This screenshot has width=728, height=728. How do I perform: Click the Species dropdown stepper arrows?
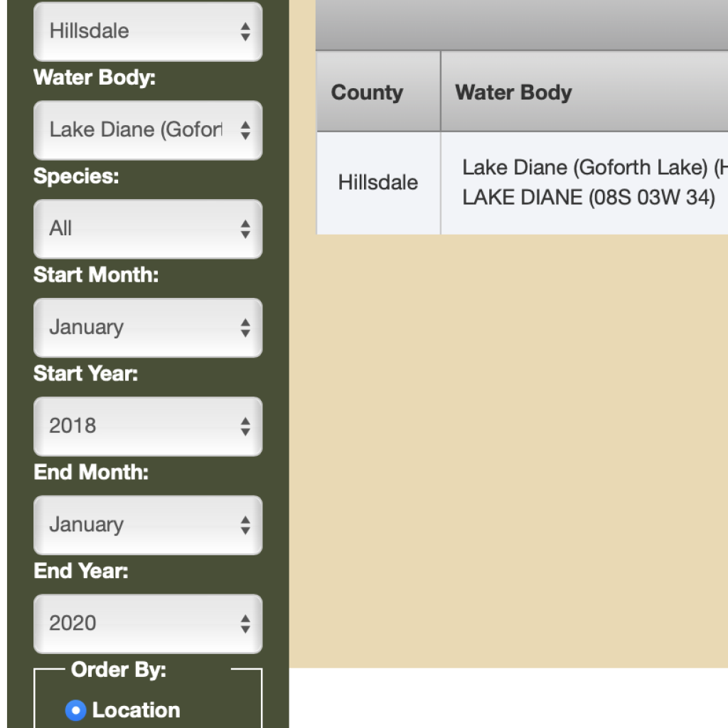245,229
